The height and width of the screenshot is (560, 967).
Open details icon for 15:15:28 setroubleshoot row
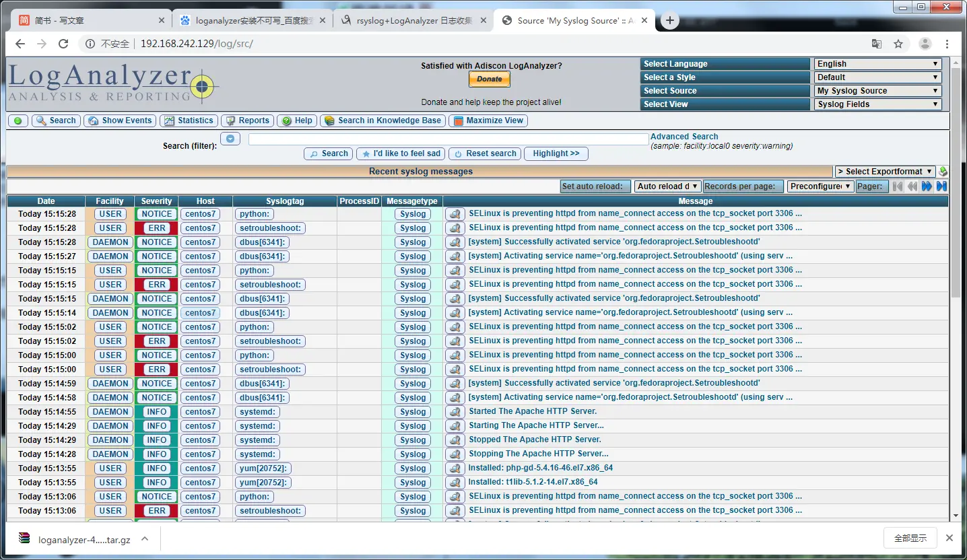pos(455,228)
